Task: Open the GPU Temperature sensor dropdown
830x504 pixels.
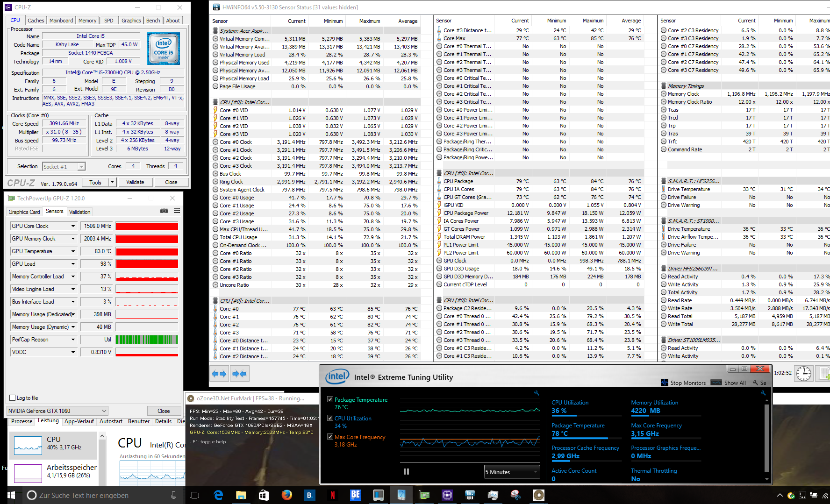Action: pos(73,251)
